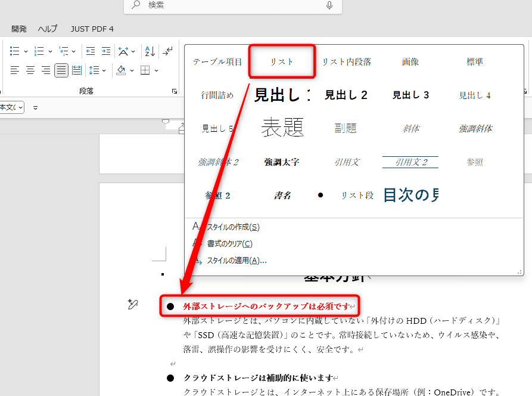Open the 本文 style combo box

click(x=11, y=107)
